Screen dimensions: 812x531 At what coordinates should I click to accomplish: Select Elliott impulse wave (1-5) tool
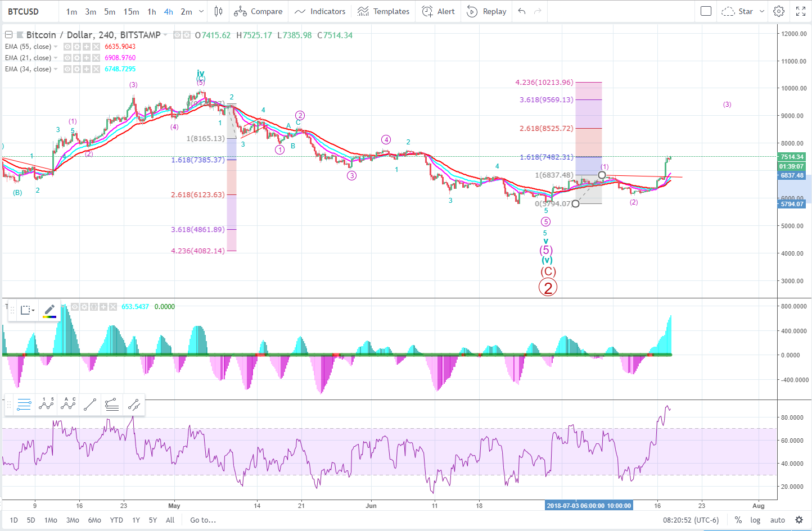46,405
